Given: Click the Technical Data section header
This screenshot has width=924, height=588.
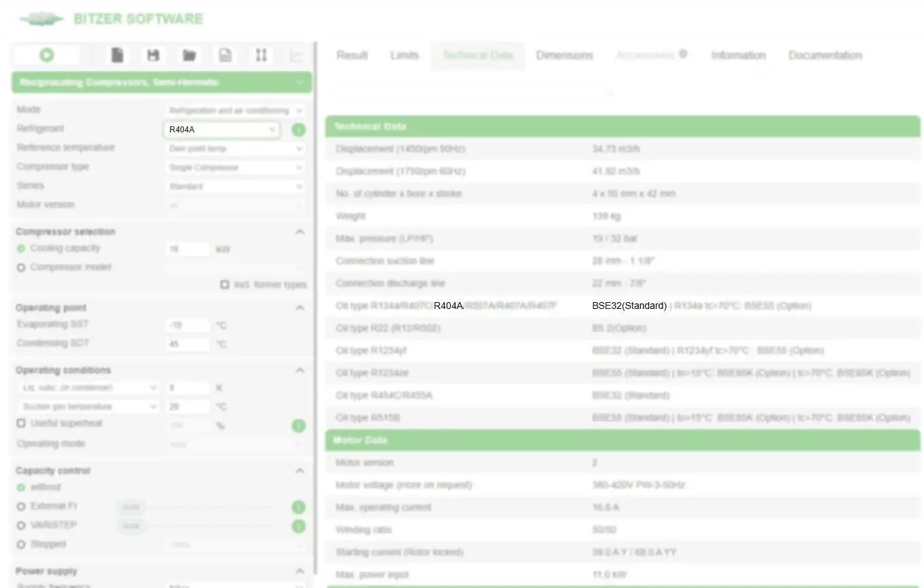Looking at the screenshot, I should pyautogui.click(x=623, y=126).
